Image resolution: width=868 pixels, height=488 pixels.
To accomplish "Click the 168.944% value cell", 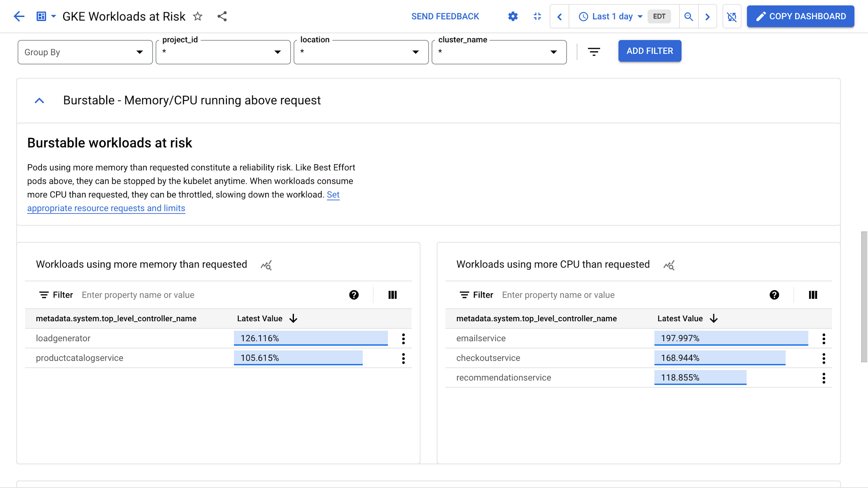I will click(720, 358).
